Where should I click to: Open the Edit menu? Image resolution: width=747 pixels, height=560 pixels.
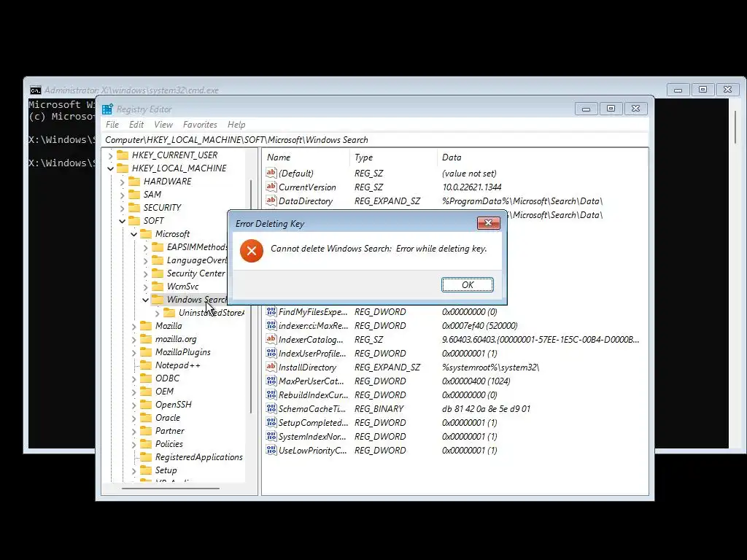click(x=136, y=124)
